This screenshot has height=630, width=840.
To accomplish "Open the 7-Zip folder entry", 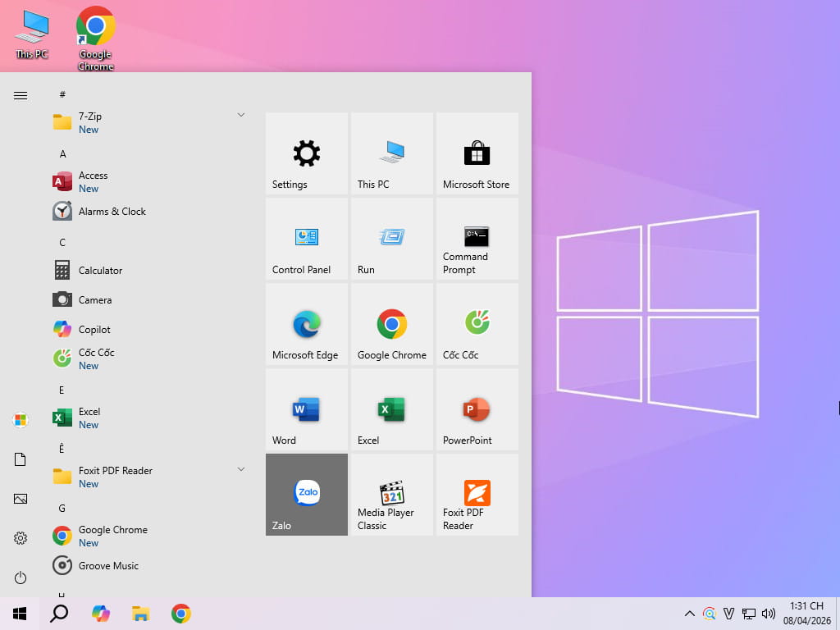I will (150, 122).
